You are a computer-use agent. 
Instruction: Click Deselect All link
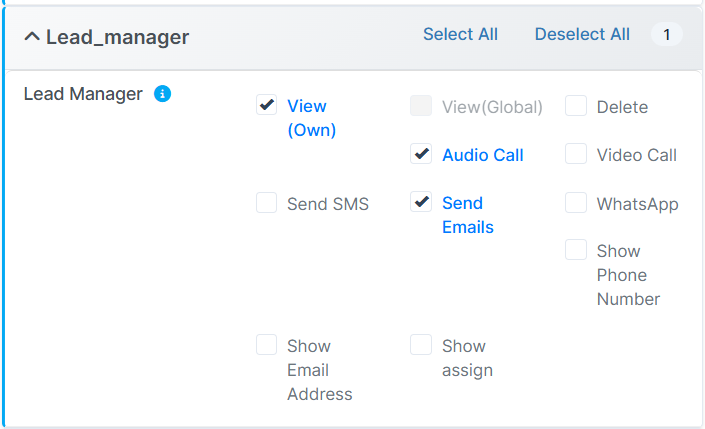[582, 34]
